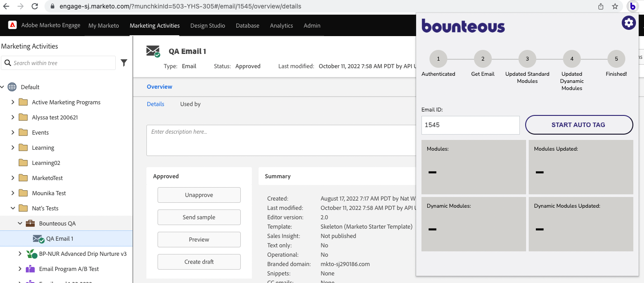Click Send sample button
The width and height of the screenshot is (644, 283).
(199, 217)
